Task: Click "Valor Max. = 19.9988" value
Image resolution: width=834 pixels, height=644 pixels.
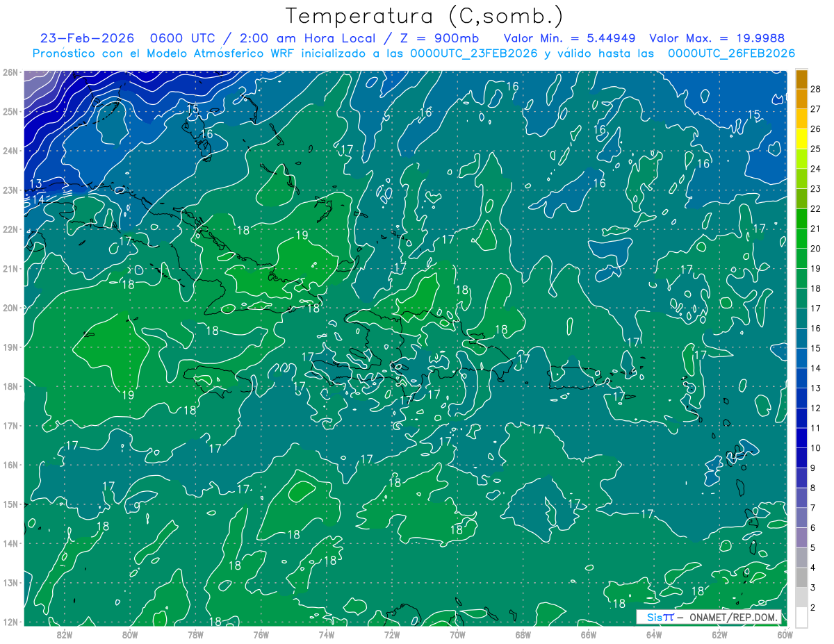Action: 717,38
